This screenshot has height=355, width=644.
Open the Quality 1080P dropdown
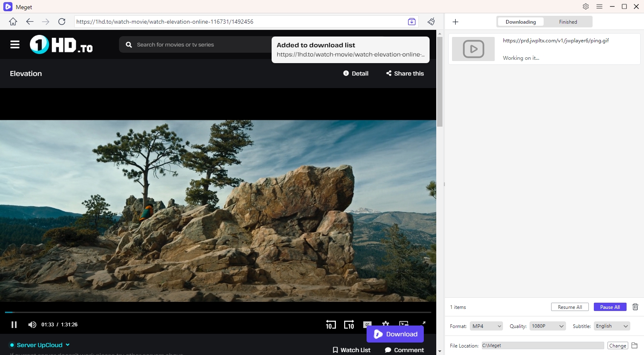pos(547,326)
